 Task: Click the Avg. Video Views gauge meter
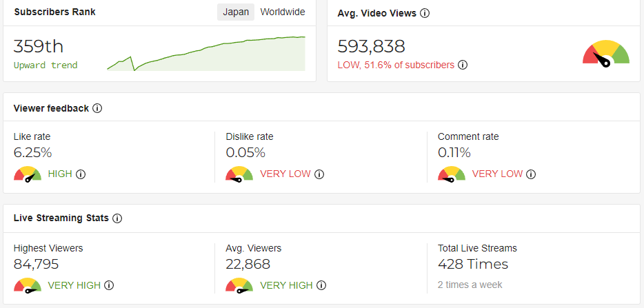point(606,53)
